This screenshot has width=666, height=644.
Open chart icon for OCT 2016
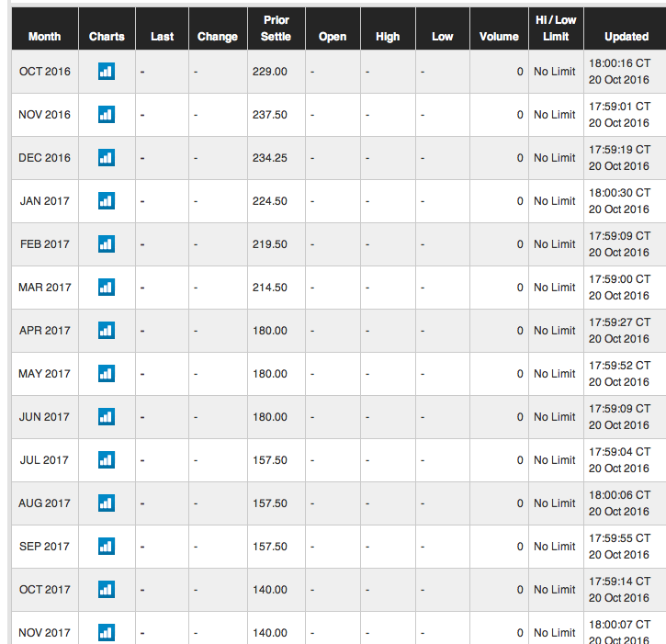coord(107,72)
